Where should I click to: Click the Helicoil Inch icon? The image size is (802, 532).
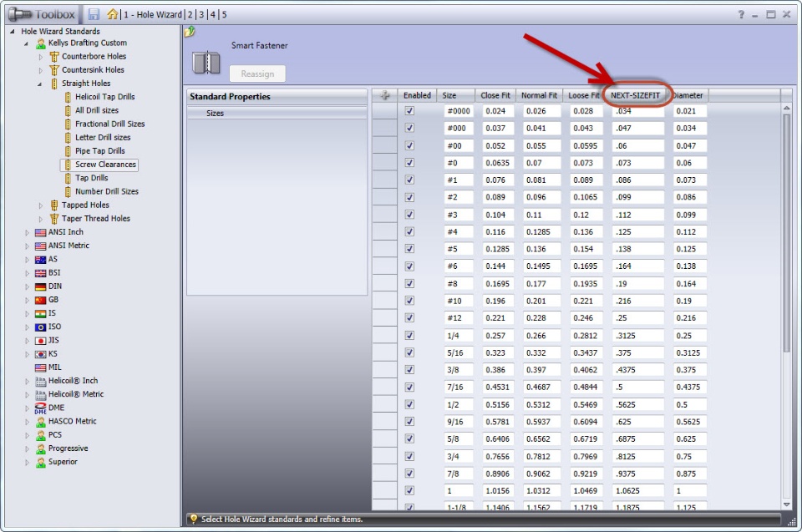(40, 382)
